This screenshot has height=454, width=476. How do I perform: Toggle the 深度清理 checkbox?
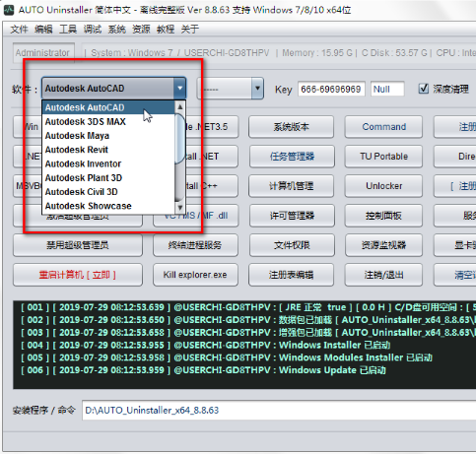click(x=424, y=89)
